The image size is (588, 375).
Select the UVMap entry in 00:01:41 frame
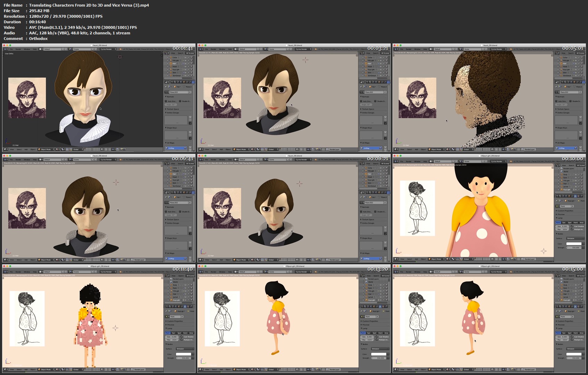click(176, 148)
